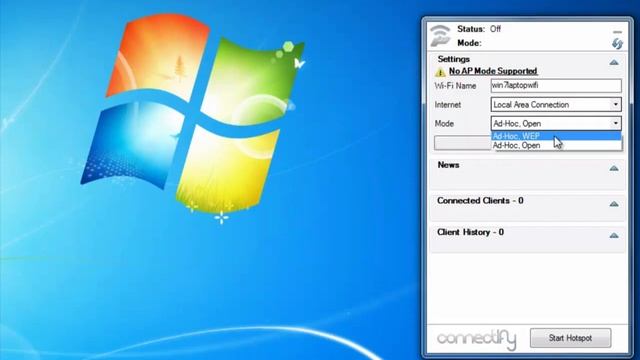Screen dimensions: 640x360
Task: Click the yellow warning icon
Action: tap(440, 72)
